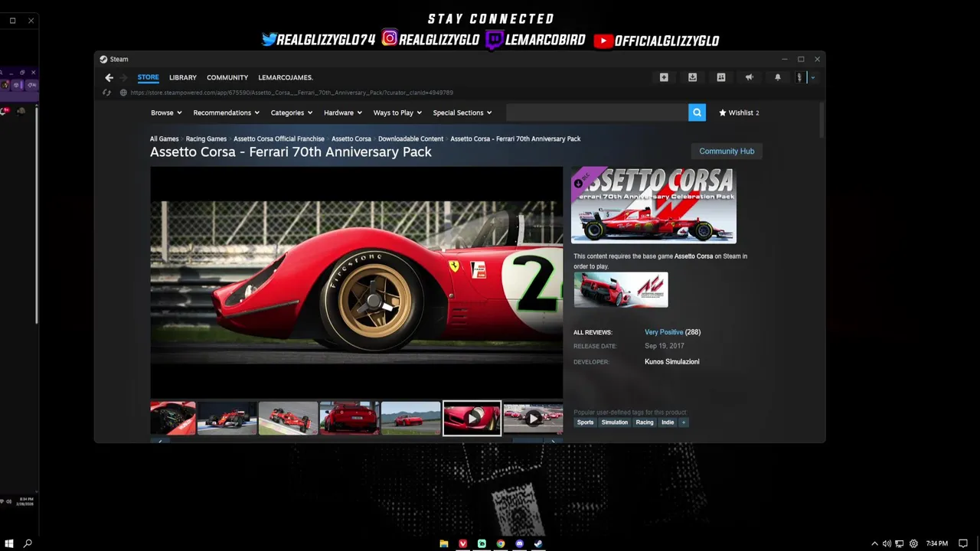Go forward with the Steam forward arrow

(x=124, y=77)
